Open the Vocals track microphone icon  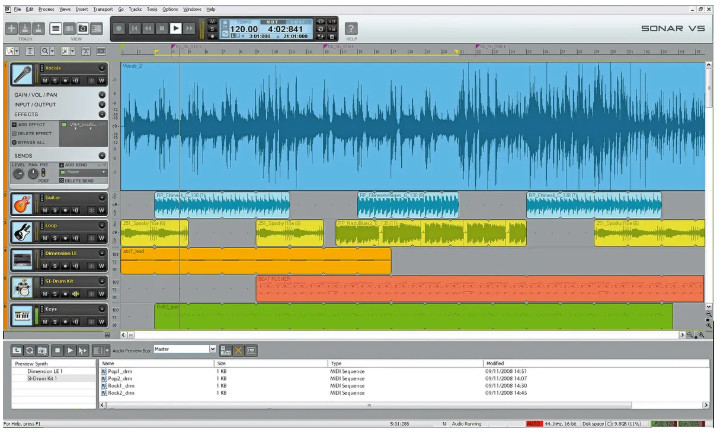point(21,74)
